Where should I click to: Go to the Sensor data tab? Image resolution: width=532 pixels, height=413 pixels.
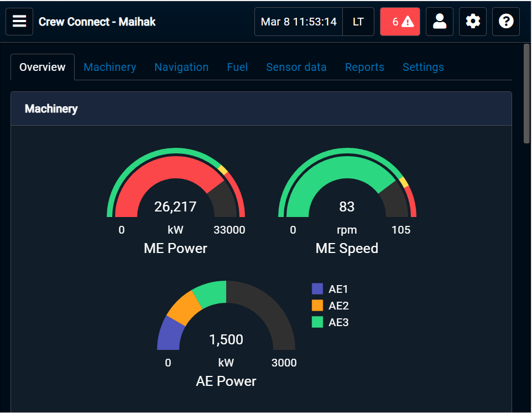pos(296,67)
